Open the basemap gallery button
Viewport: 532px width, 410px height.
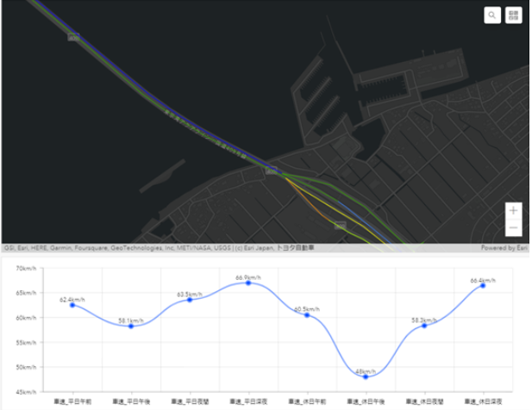pyautogui.click(x=514, y=15)
